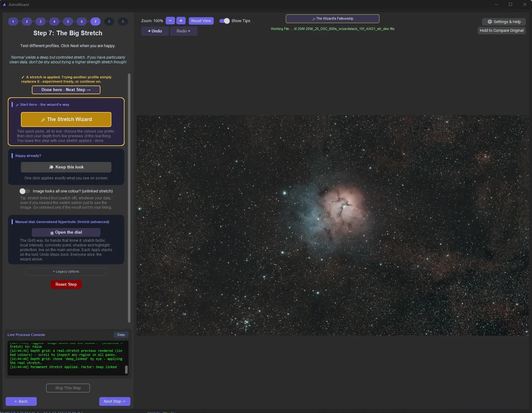This screenshot has width=532, height=413.
Task: Click the working file path text
Action: click(333, 29)
